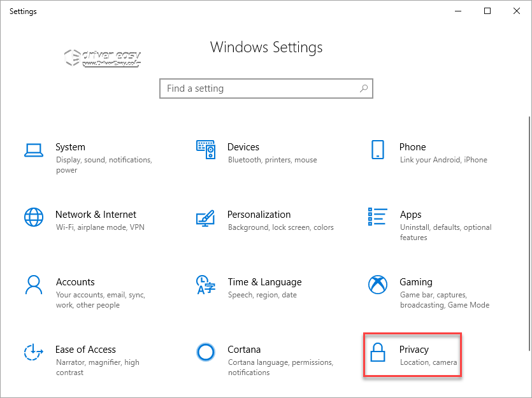Select the Phone icon
The height and width of the screenshot is (398, 532).
(378, 150)
